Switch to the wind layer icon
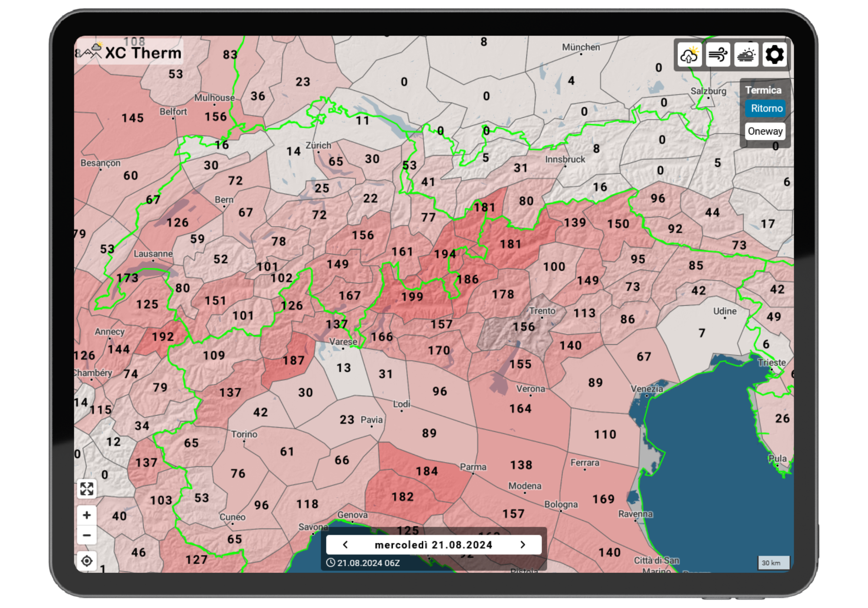 click(718, 55)
